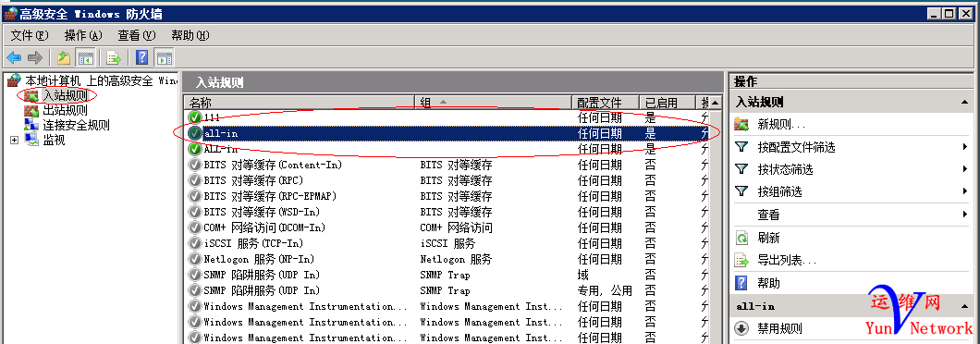Click the export icon beside 导出列表
Viewport: 980px width, 344px height.
(741, 260)
